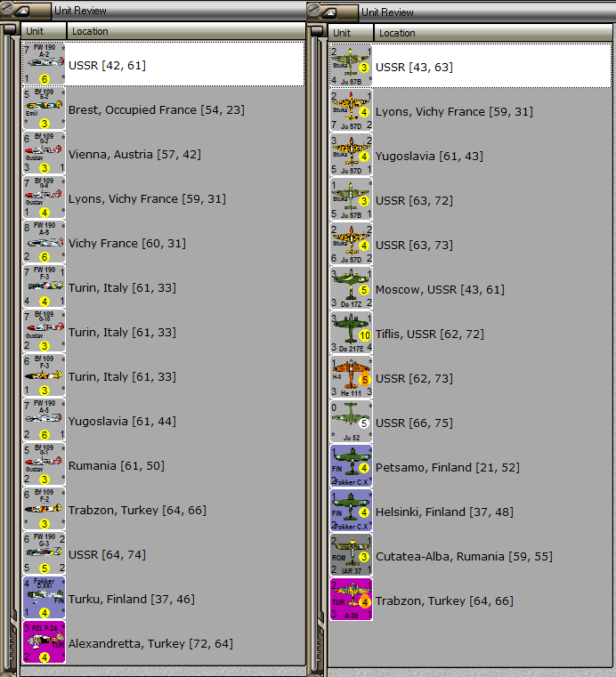Select the FW 190 G-3 unit icon
Image resolution: width=616 pixels, height=677 pixels.
pyautogui.click(x=44, y=553)
